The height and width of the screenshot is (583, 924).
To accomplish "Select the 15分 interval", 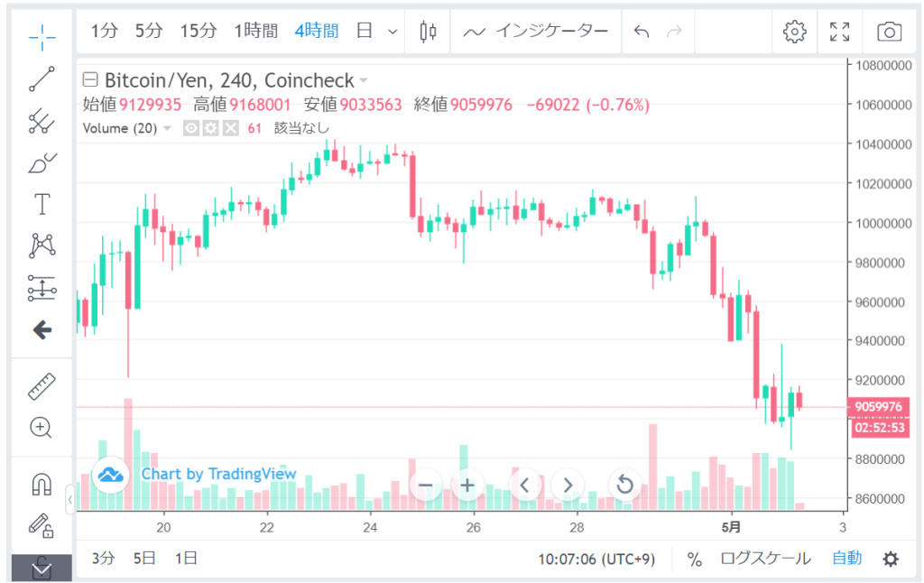I will pos(199,32).
